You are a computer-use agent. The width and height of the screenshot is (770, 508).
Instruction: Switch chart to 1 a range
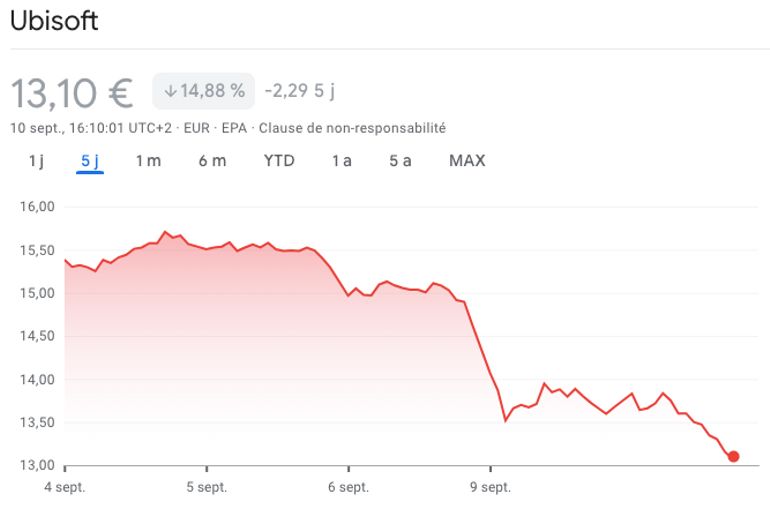[342, 160]
